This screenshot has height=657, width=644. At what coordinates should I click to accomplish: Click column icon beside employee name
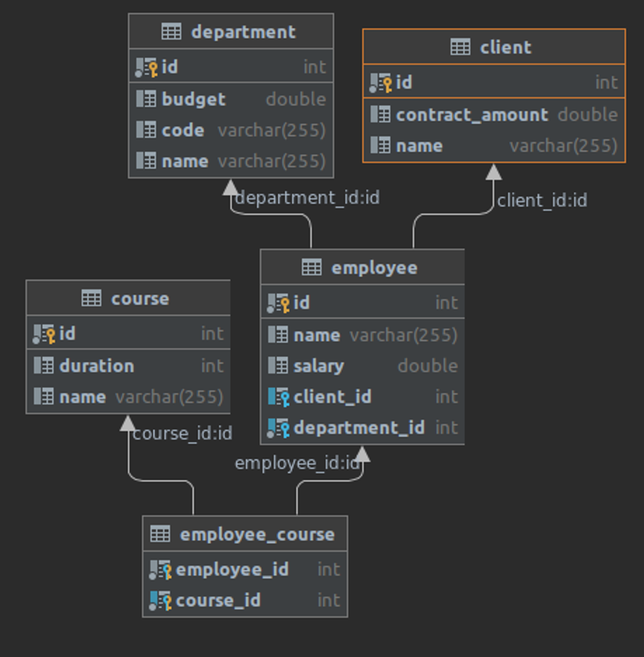[x=278, y=335]
